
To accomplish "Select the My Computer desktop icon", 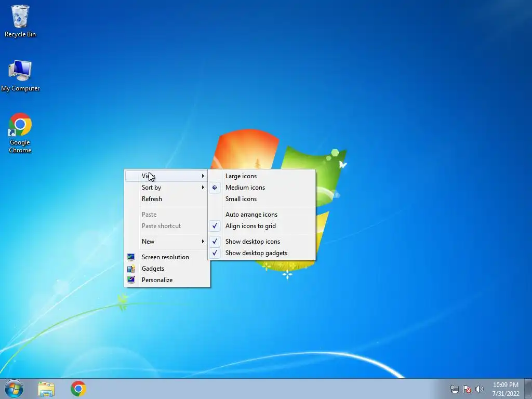I will tap(20, 75).
